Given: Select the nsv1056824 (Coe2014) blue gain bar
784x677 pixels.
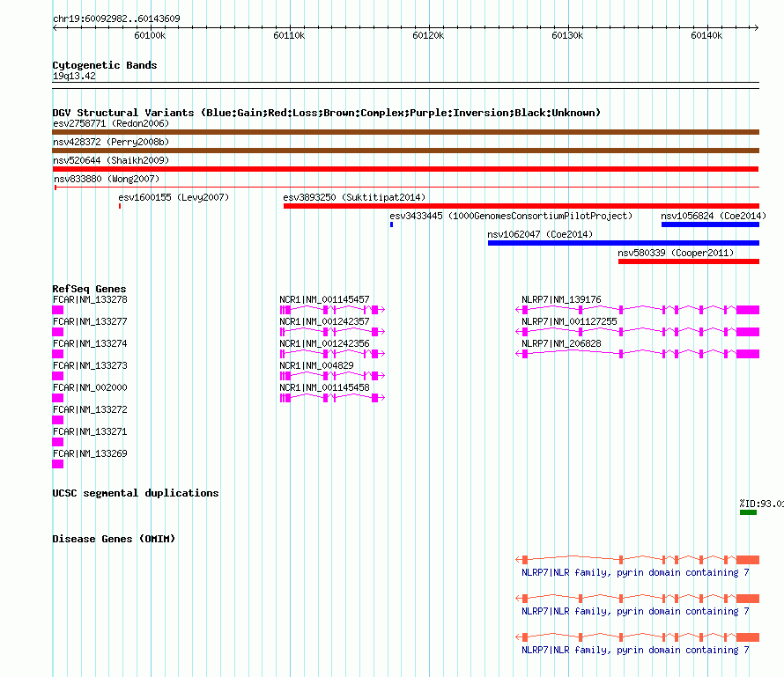Looking at the screenshot, I should [710, 224].
